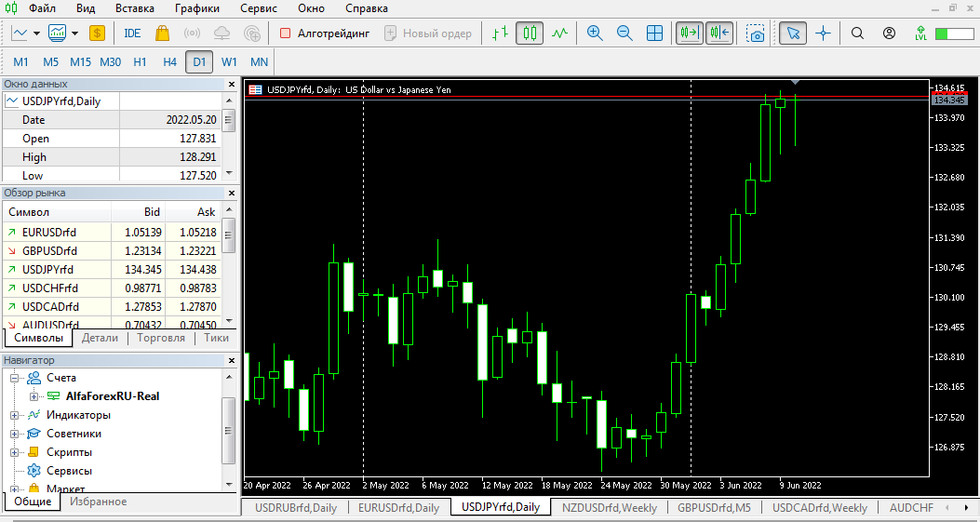Collapse the Счета tree node
Image resolution: width=980 pixels, height=522 pixels.
coord(14,378)
